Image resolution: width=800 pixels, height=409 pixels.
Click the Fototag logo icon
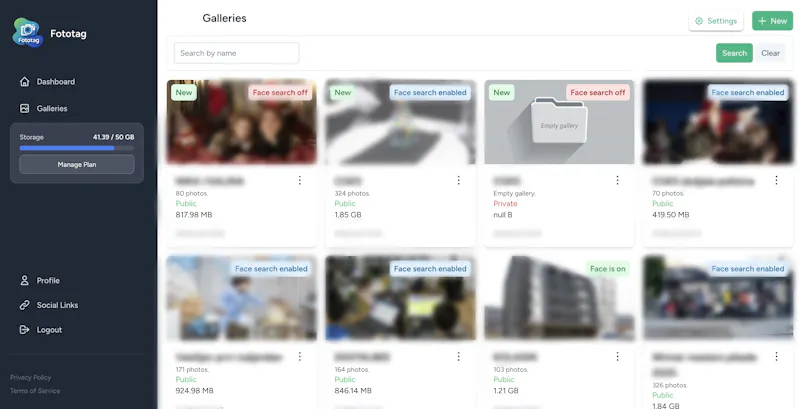(x=28, y=33)
